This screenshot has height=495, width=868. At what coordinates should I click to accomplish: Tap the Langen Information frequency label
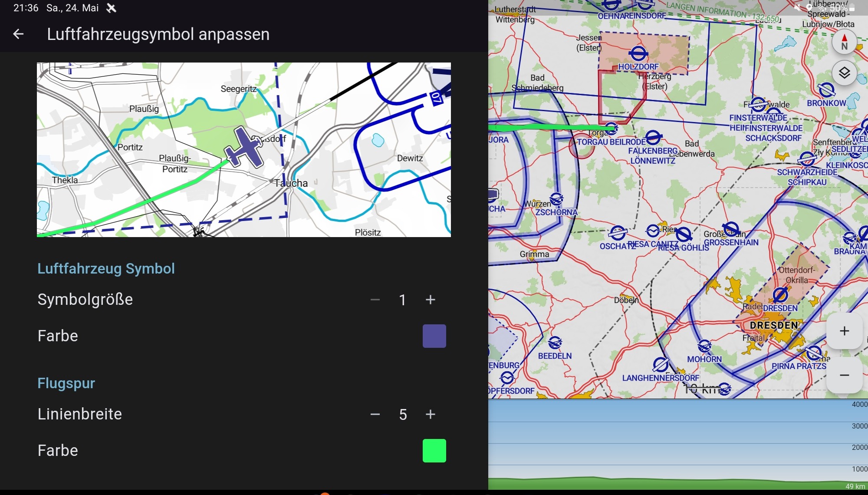(723, 12)
